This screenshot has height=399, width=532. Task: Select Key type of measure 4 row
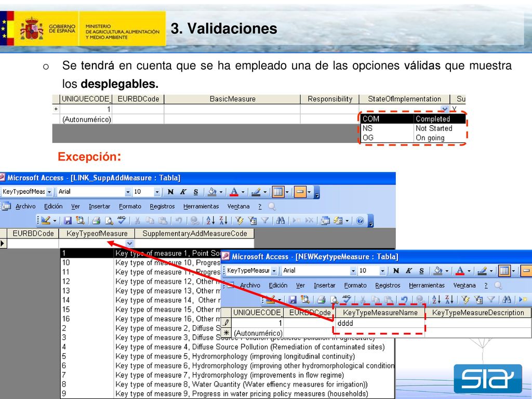click(228, 347)
